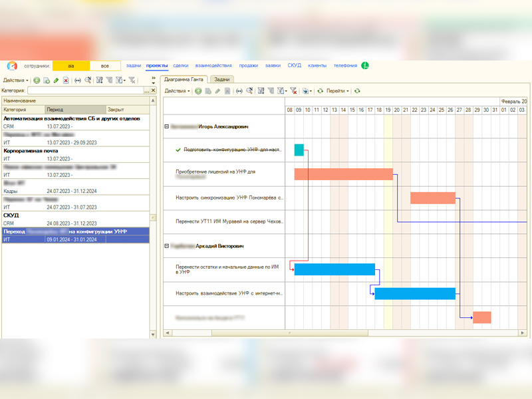Toggle the 'все' employee filter
The width and height of the screenshot is (532, 399).
pos(105,66)
